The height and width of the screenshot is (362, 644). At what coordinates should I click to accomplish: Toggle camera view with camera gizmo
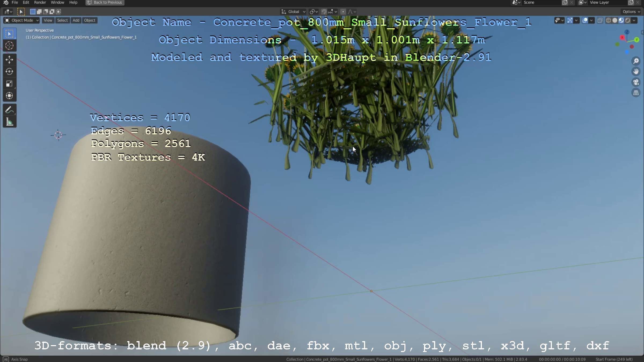click(636, 82)
